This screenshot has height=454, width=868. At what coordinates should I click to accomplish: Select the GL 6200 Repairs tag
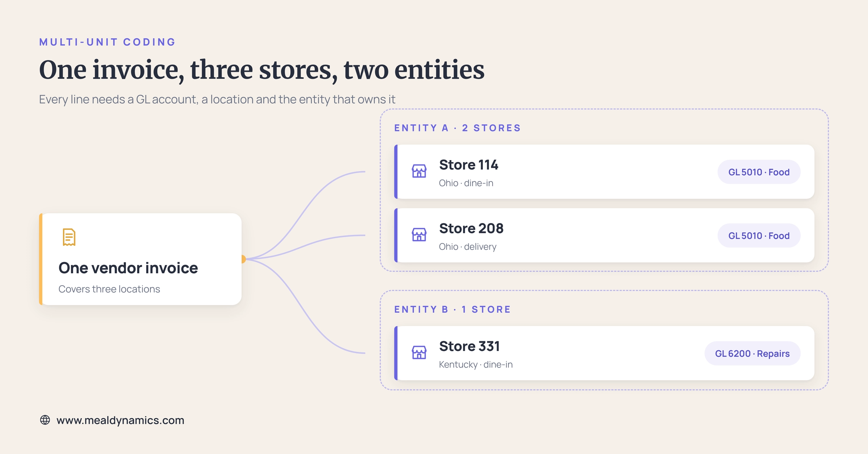click(x=752, y=354)
